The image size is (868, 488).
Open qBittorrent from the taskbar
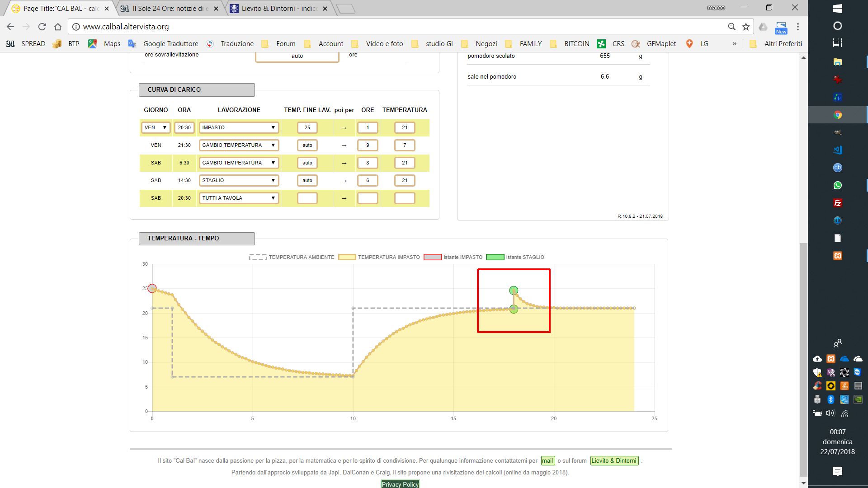[838, 168]
